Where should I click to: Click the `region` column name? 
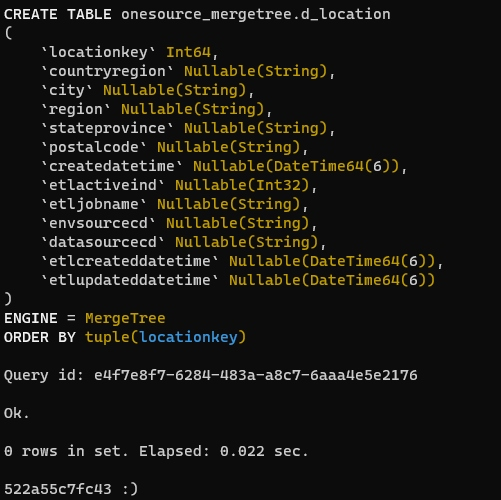(x=76, y=109)
